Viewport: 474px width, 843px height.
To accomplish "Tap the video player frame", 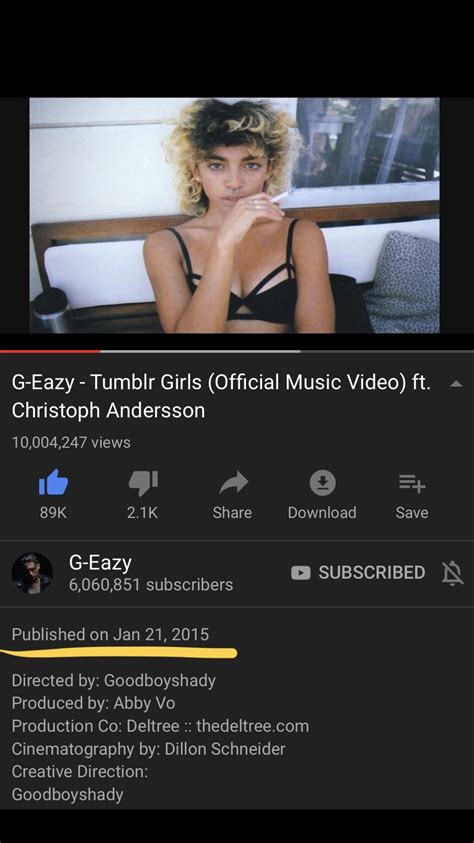I will pos(234,215).
